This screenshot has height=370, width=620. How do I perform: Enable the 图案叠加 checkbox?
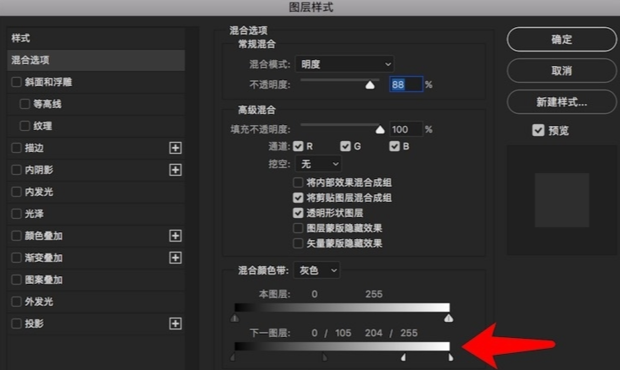[x=16, y=279]
